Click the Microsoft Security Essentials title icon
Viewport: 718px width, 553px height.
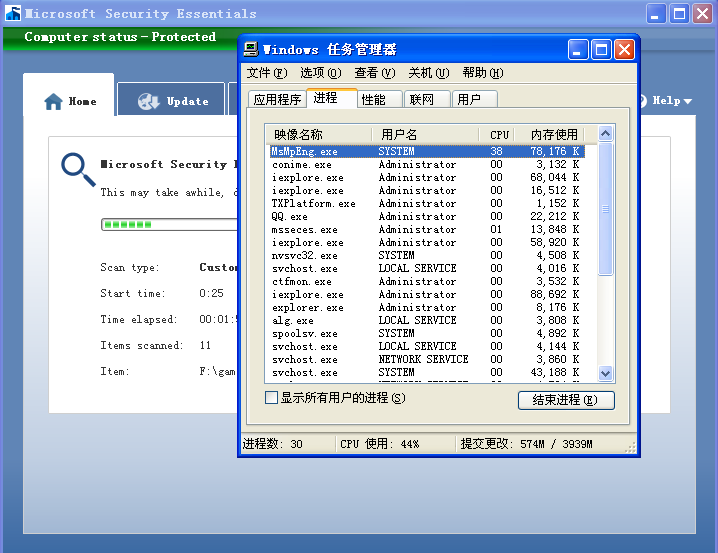(x=13, y=13)
